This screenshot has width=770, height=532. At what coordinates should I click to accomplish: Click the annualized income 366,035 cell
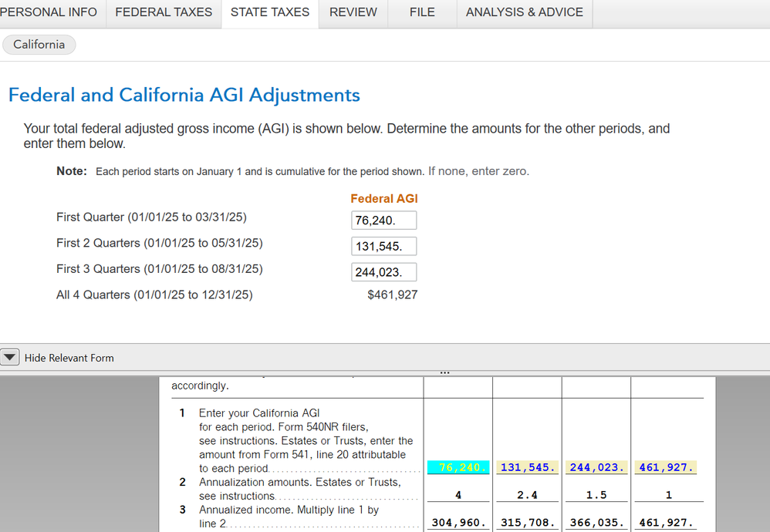596,522
